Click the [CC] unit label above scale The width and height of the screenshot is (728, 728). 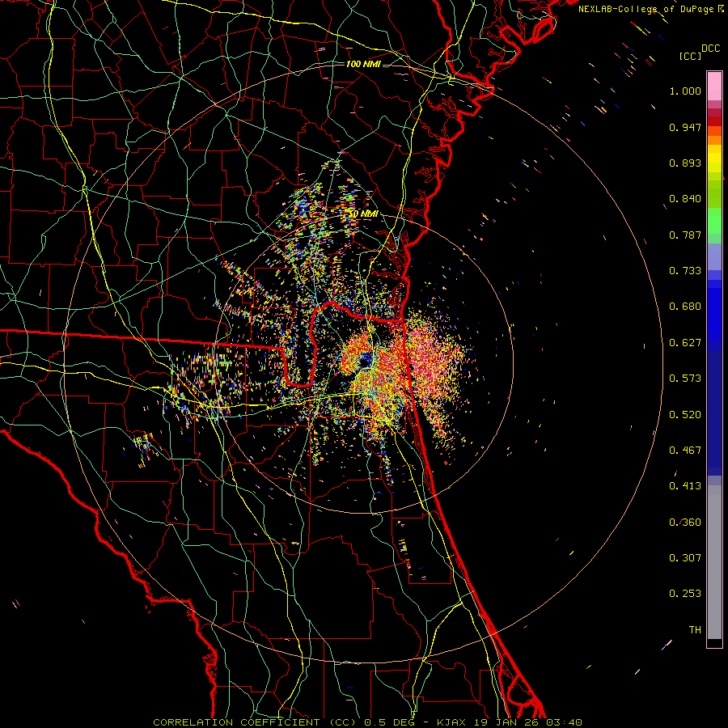click(x=691, y=56)
